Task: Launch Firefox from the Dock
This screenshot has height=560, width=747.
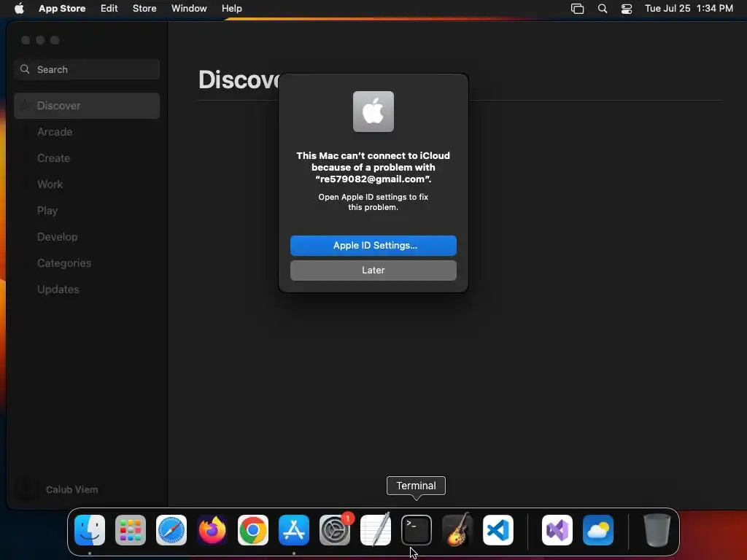Action: 212,530
